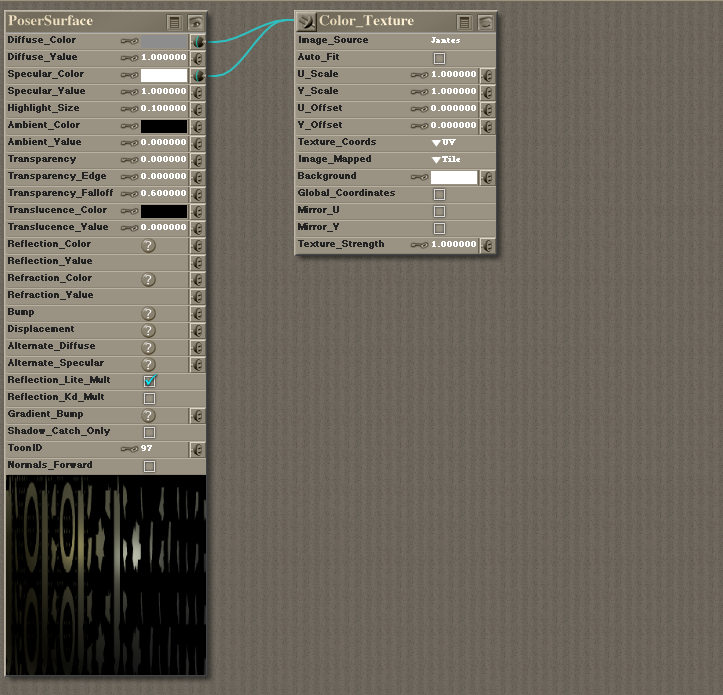Open the Texture_Coords UV dropdown

point(443,143)
